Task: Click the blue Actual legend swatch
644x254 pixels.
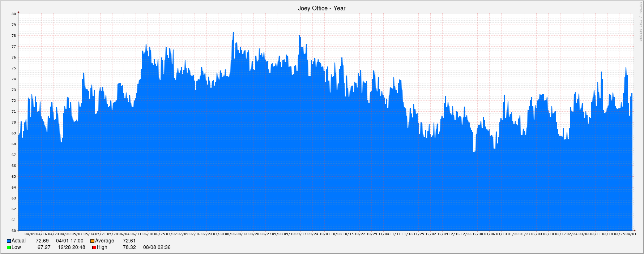Action: pos(9,241)
